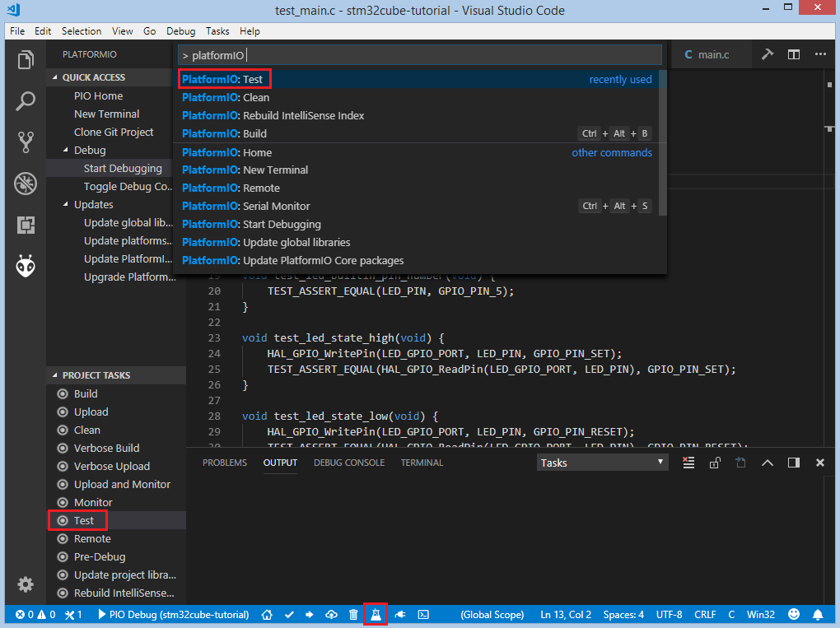
Task: Switch to the TERMINAL tab
Action: (422, 463)
